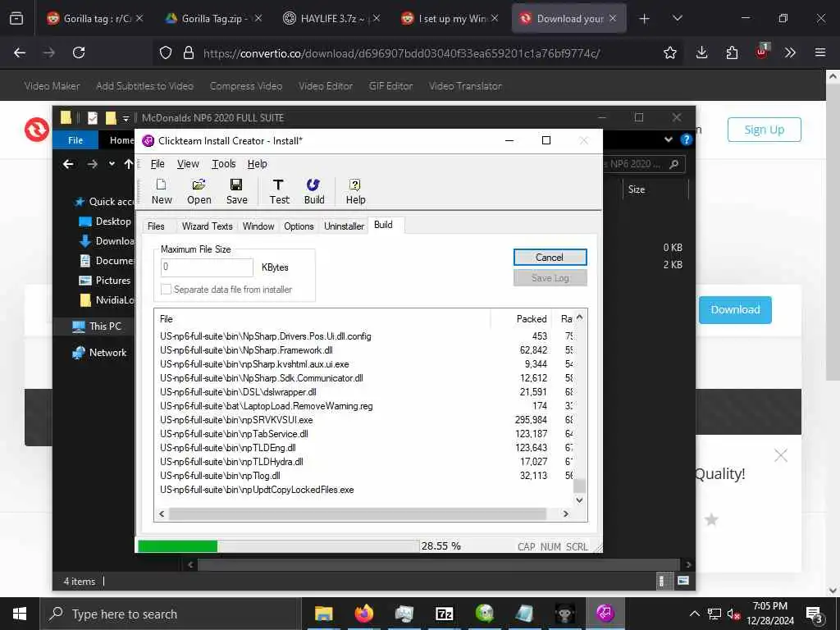Screen dimensions: 840x630
Task: Click the site padlock security icon
Action: (x=189, y=52)
